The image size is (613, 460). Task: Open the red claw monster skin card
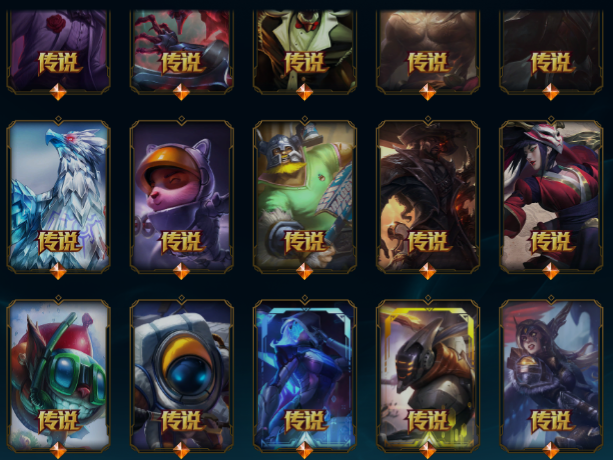[181, 51]
